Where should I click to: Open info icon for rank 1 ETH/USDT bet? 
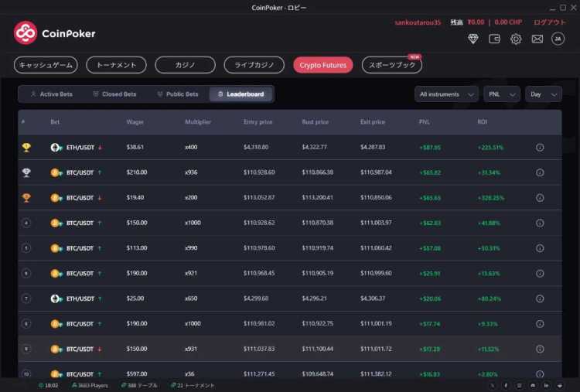[540, 148]
